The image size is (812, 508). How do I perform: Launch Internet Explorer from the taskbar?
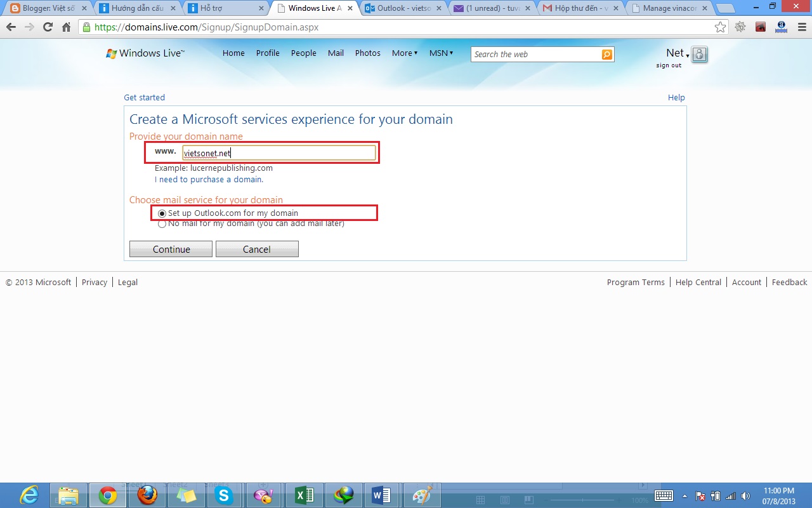click(29, 495)
